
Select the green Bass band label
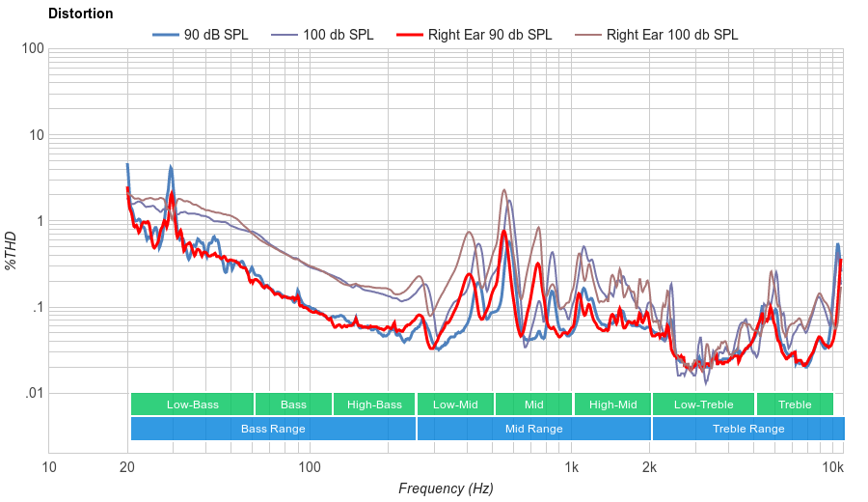click(294, 404)
